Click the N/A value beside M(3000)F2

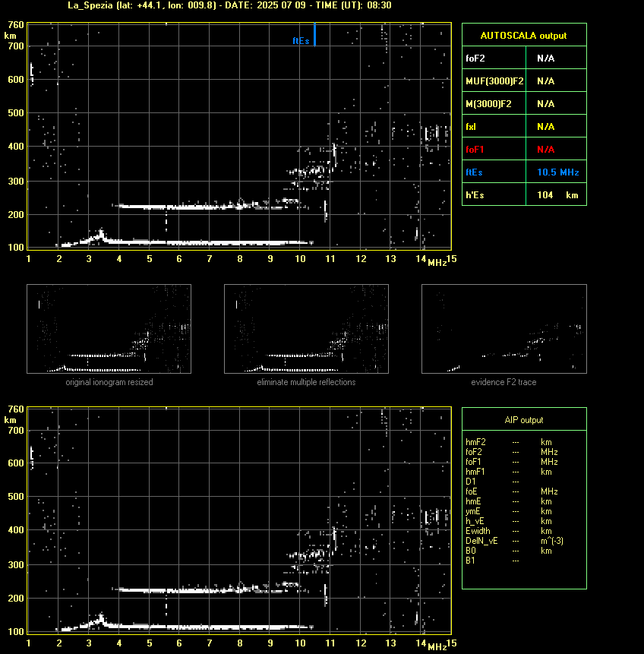point(545,104)
